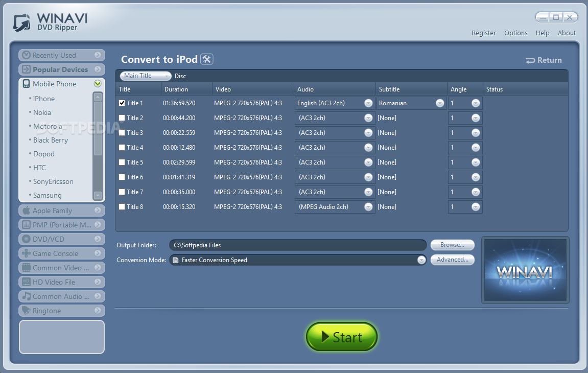Click the Browse button
Viewport: 588px width, 373px height.
coord(452,245)
